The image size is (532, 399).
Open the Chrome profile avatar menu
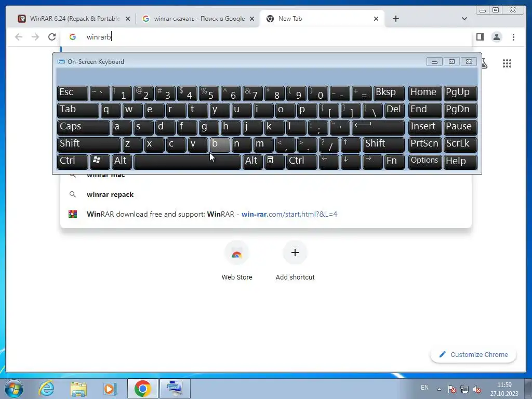point(497,37)
